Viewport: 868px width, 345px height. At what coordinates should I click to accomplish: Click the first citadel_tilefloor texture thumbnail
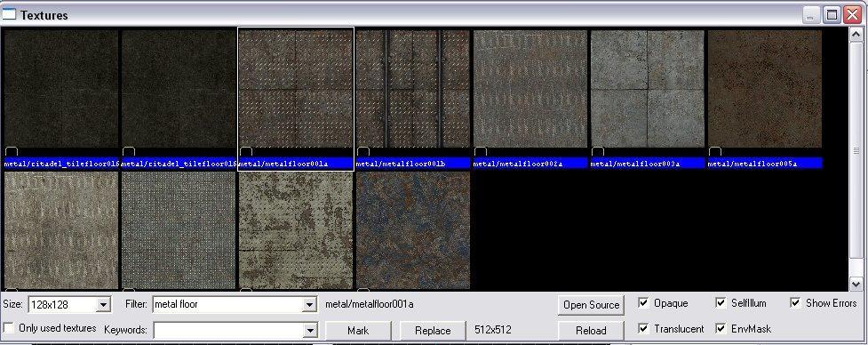[x=61, y=89]
